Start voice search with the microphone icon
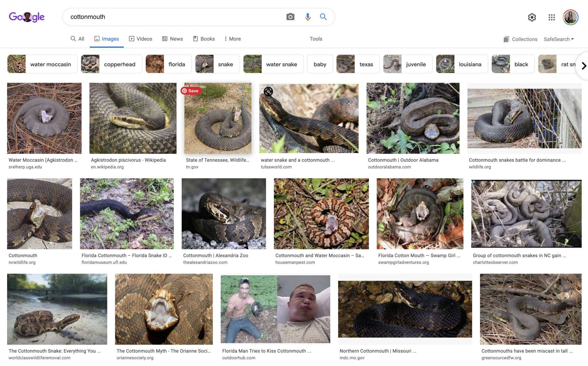 [308, 17]
